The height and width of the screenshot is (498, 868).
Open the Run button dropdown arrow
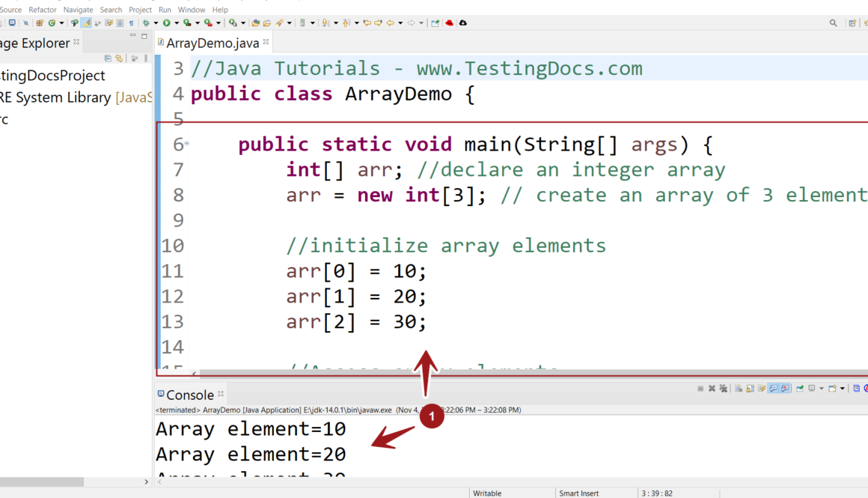(176, 23)
